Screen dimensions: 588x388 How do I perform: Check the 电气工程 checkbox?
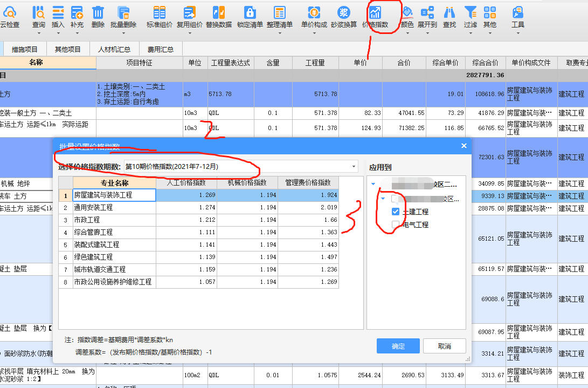[395, 224]
